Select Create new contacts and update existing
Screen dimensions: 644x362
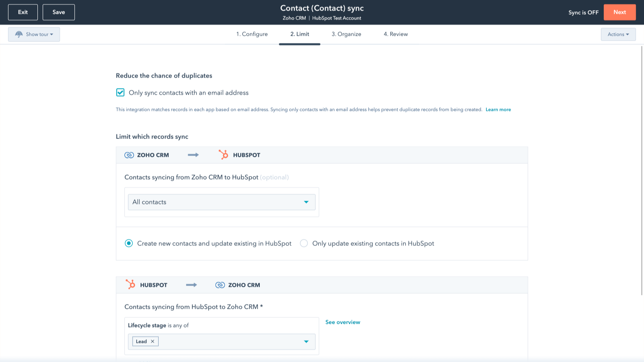129,243
